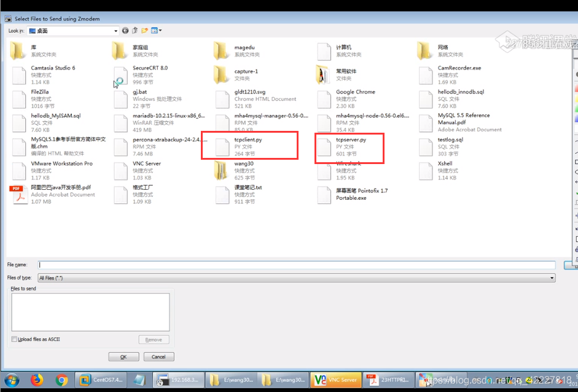Switch to the CentOS7.4 VMware taskbar window
578x392 pixels.
click(100, 380)
